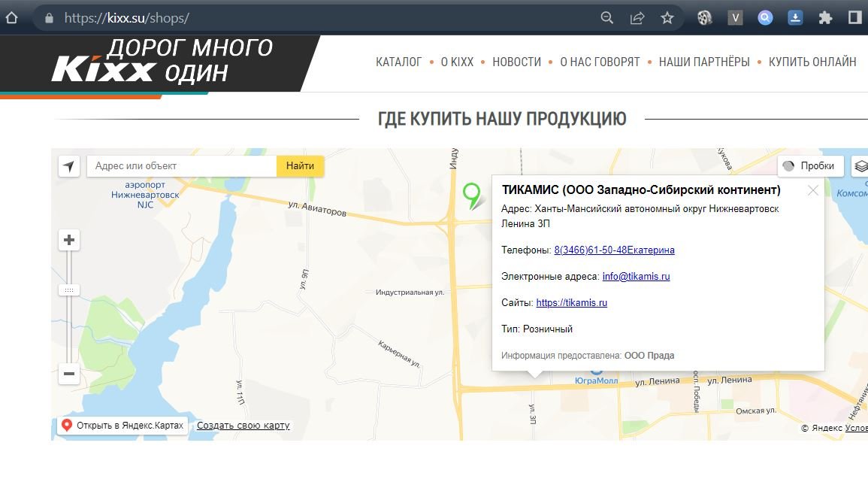Click the Индустриальная ул. street label
This screenshot has height=479, width=868.
click(x=410, y=293)
